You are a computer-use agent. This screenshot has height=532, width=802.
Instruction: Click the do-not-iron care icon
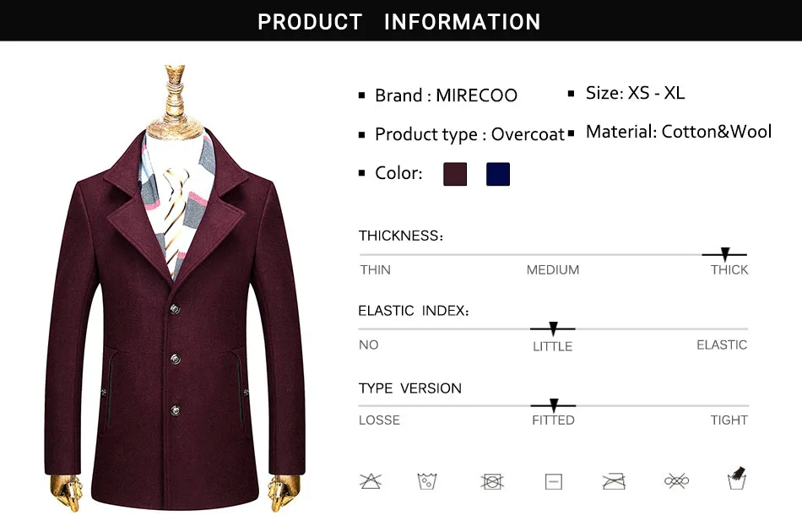tap(614, 481)
